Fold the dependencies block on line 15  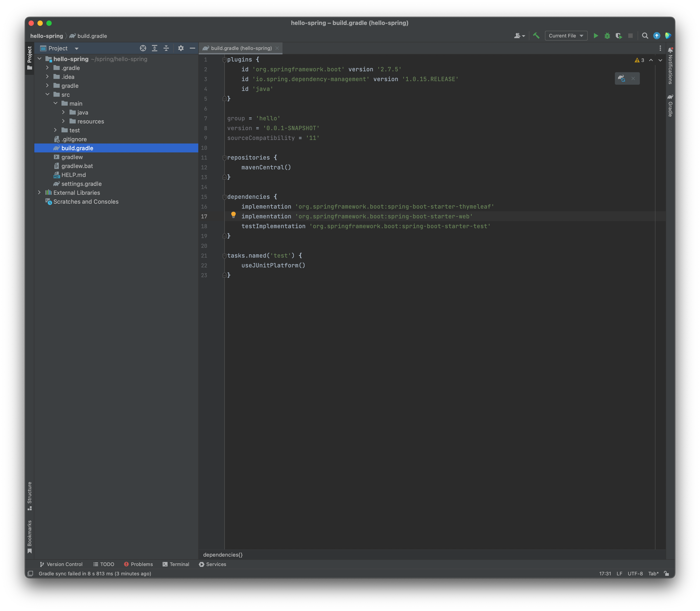point(224,197)
